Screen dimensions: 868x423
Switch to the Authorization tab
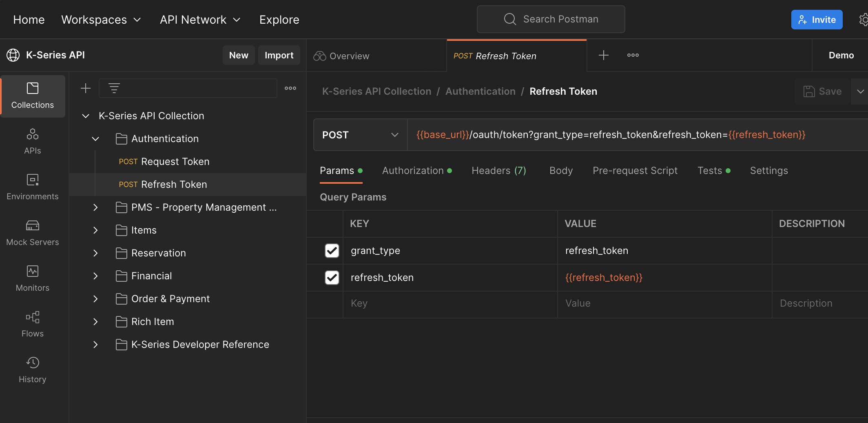pos(413,171)
